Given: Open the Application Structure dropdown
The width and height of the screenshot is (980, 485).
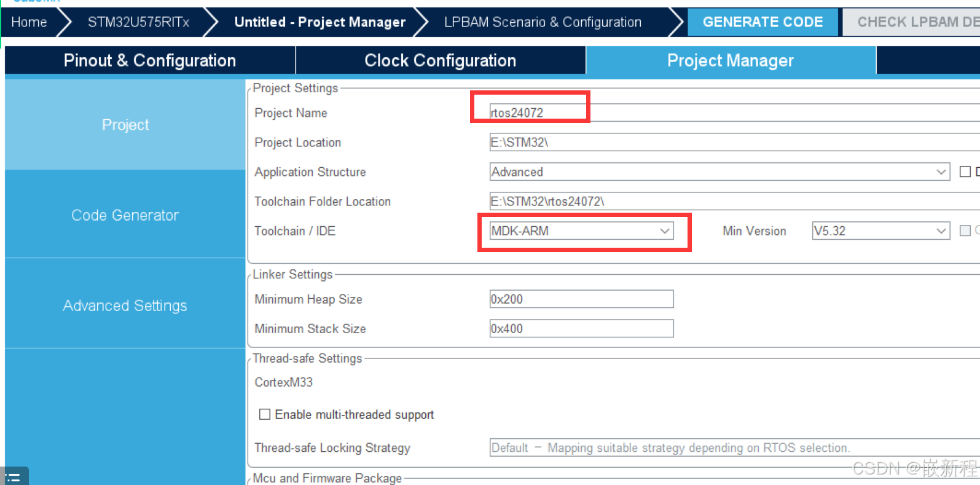Looking at the screenshot, I should click(719, 172).
